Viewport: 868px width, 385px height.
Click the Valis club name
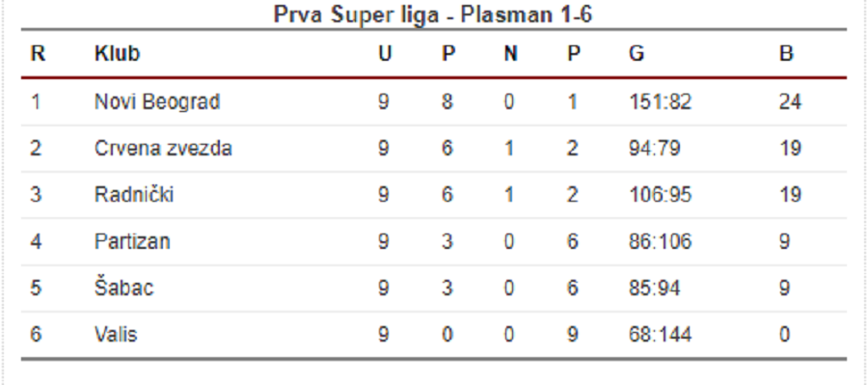coord(115,335)
